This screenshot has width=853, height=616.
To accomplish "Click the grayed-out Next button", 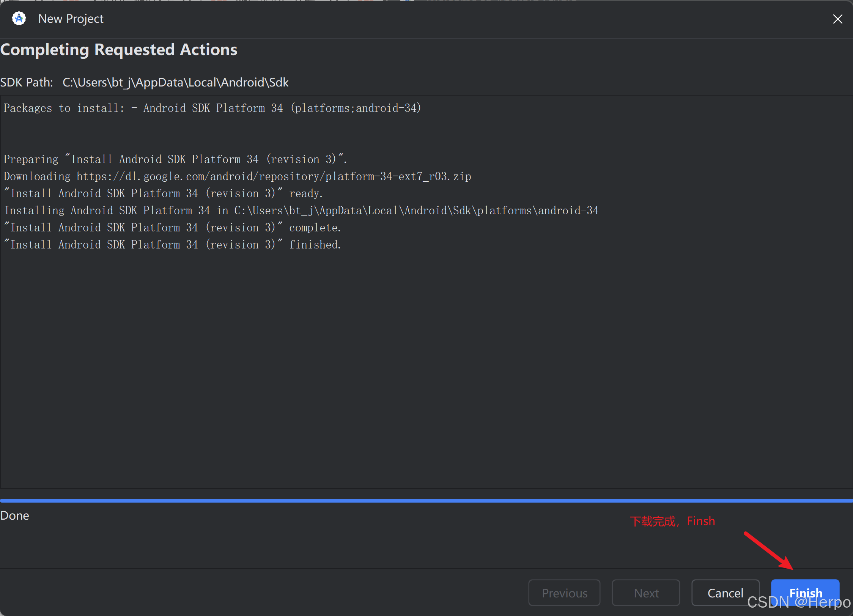I will click(x=646, y=593).
